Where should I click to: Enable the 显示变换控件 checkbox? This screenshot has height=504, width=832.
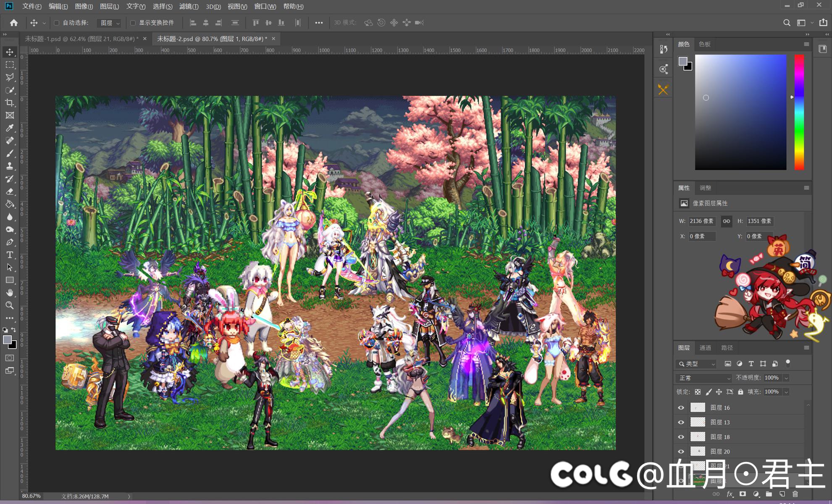(x=133, y=23)
